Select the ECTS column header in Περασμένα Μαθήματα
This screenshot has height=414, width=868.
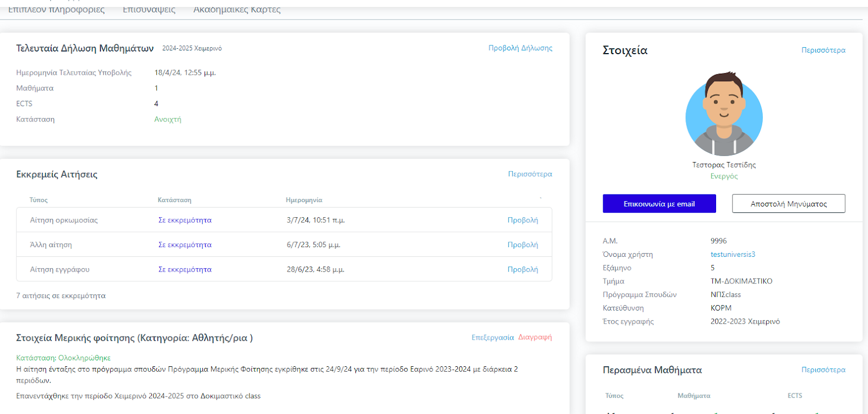795,396
